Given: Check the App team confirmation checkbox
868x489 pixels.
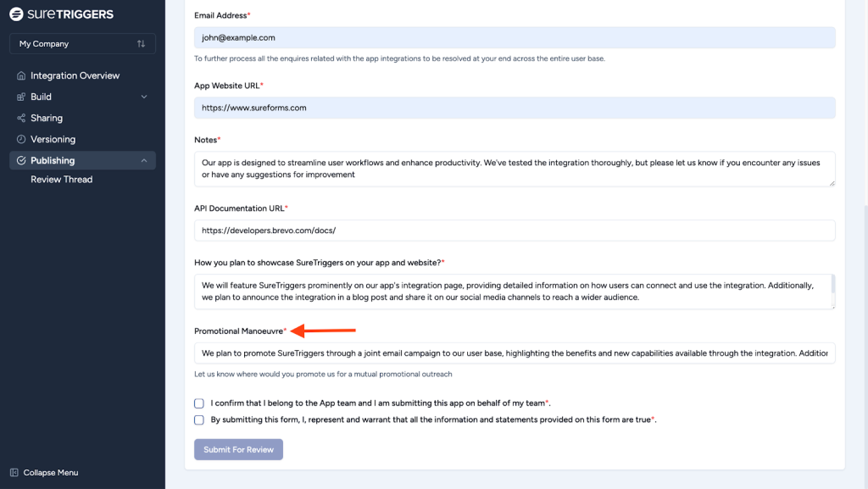Looking at the screenshot, I should click(x=199, y=403).
